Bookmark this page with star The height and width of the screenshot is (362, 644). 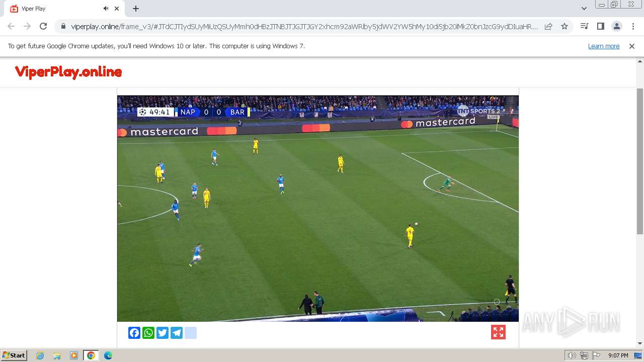click(x=565, y=26)
